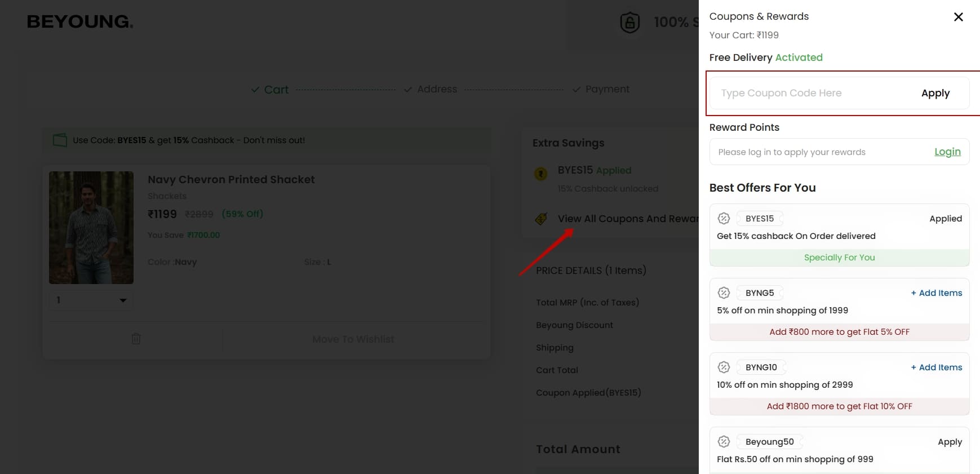Click the 15% Cashback unlocked text

pos(608,189)
